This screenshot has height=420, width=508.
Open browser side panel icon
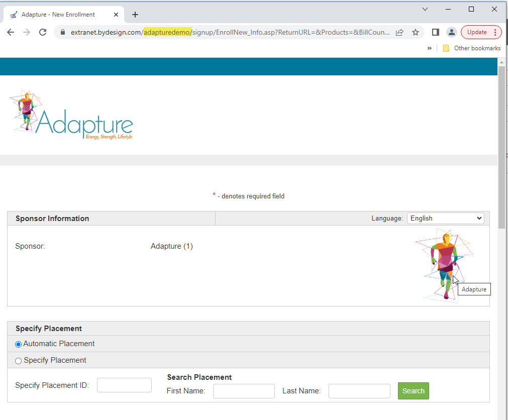click(436, 32)
